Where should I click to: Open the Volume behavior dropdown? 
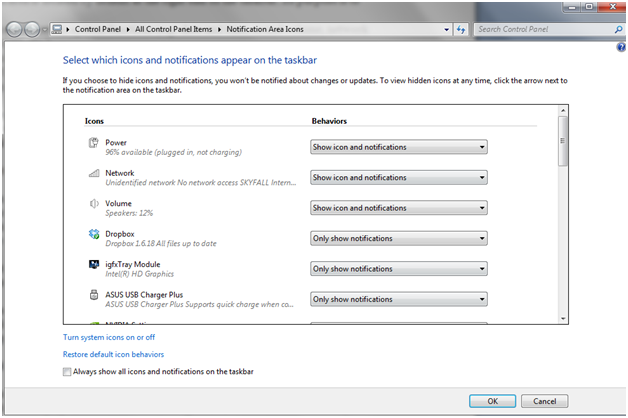(x=398, y=208)
